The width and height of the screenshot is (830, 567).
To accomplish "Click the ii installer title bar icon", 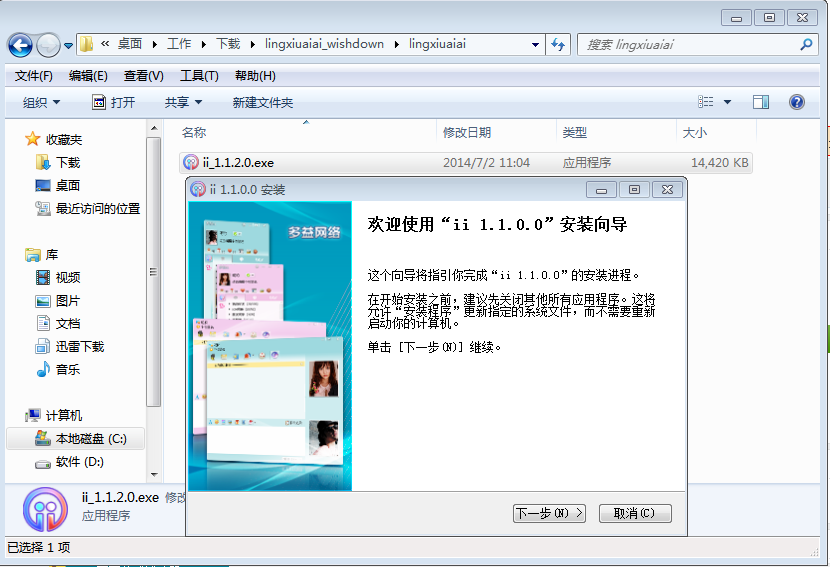I will pos(198,189).
